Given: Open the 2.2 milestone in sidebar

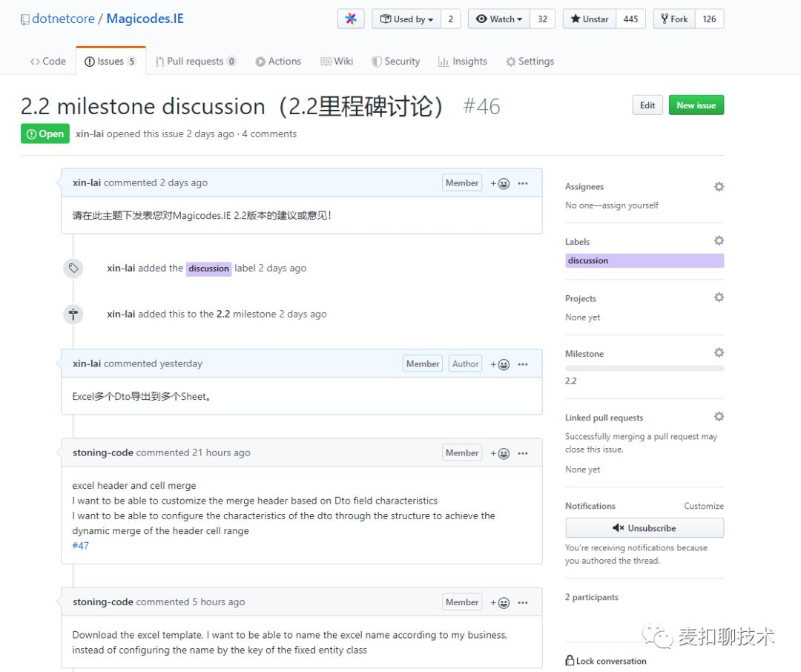Looking at the screenshot, I should [x=570, y=381].
